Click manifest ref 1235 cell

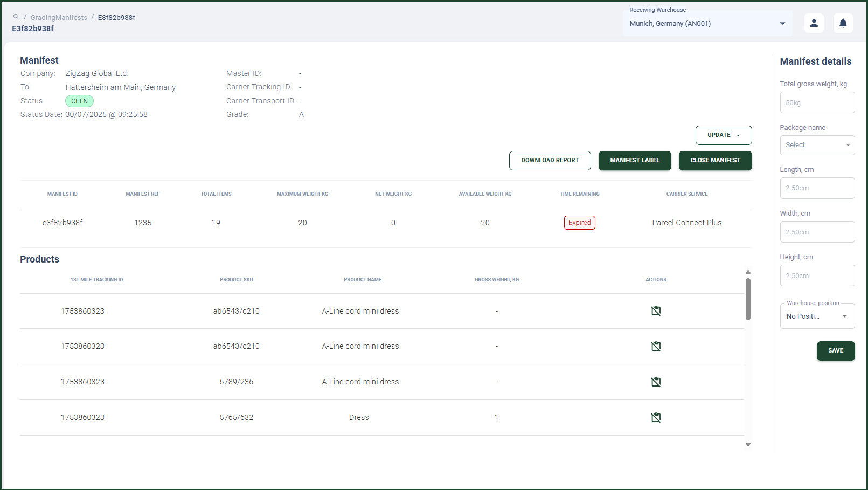pos(143,223)
